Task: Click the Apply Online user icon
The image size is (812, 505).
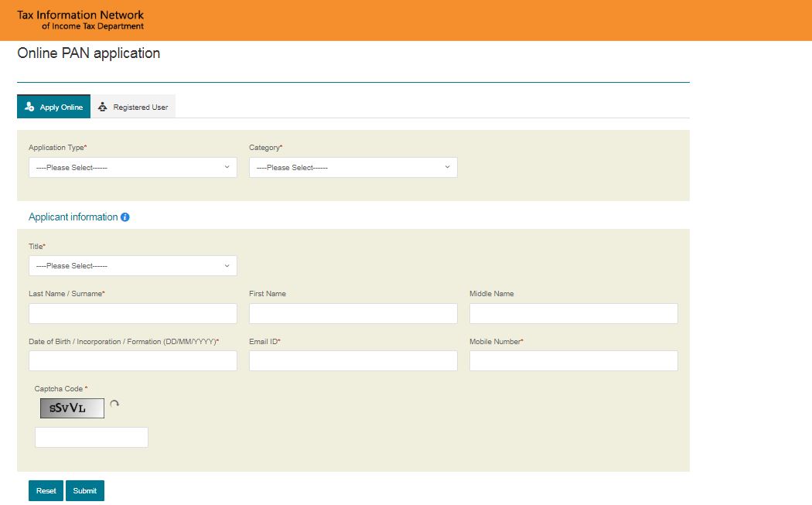Action: [x=29, y=107]
